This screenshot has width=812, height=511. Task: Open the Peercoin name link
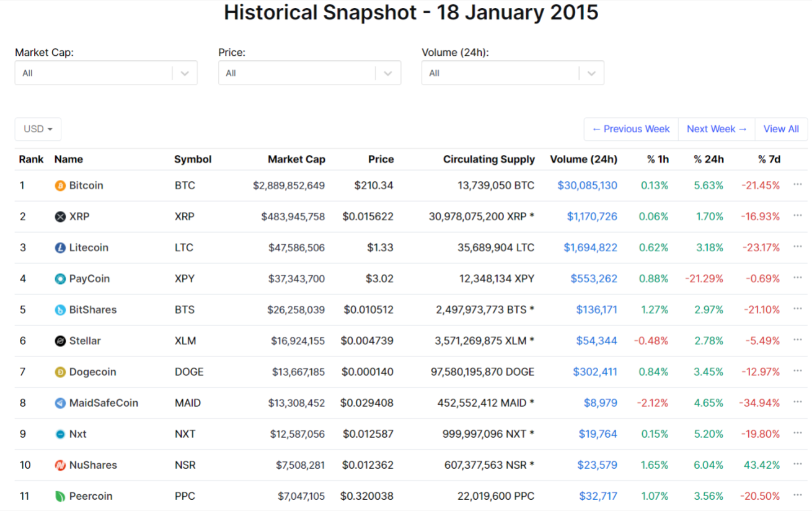click(90, 496)
